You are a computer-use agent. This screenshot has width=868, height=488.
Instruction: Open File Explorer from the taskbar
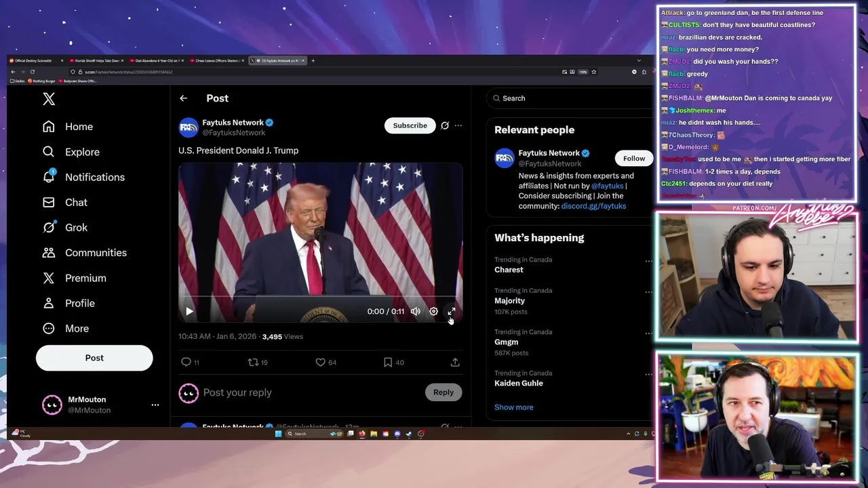click(x=374, y=434)
